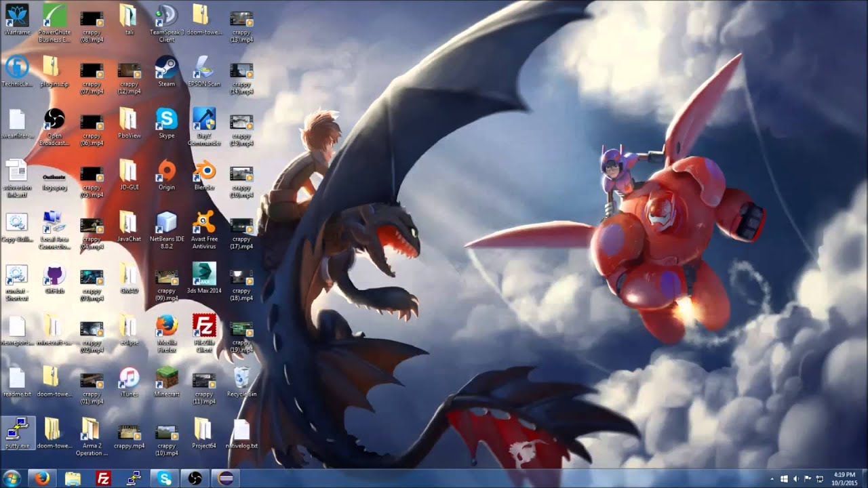Select the eclipse folder on desktop

tap(129, 330)
